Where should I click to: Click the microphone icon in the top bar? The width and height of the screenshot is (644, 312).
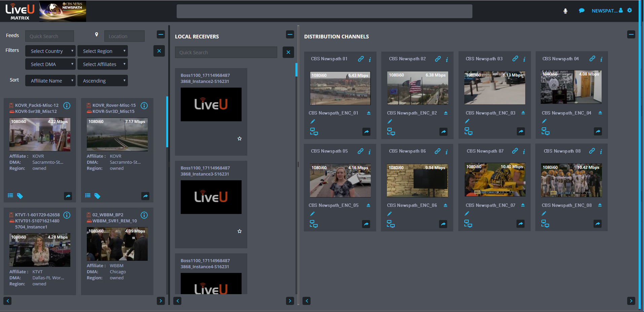565,11
